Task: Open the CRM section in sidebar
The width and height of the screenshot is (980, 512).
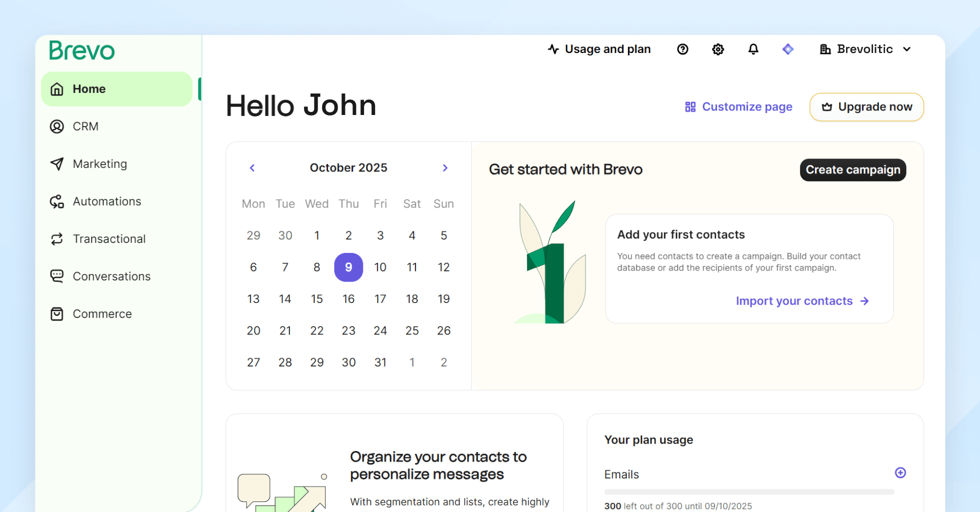Action: tap(85, 126)
